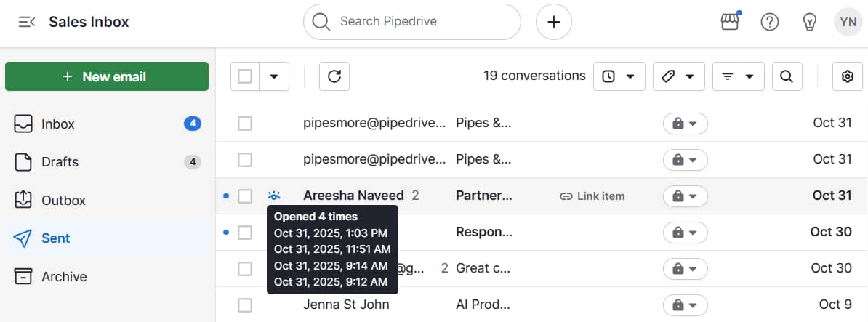Check the Jenna St John row checkbox
Image resolution: width=868 pixels, height=322 pixels.
(245, 305)
